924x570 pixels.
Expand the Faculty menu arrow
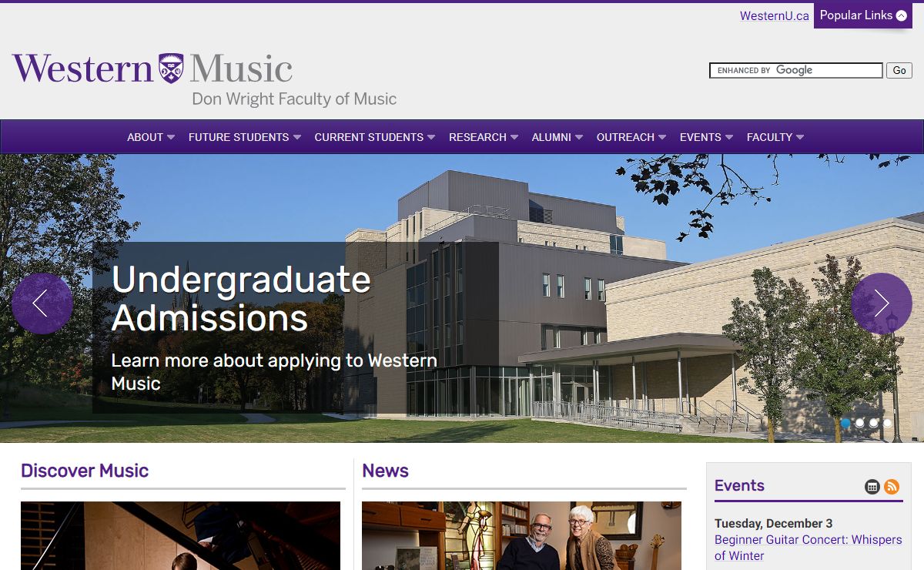[x=800, y=137]
